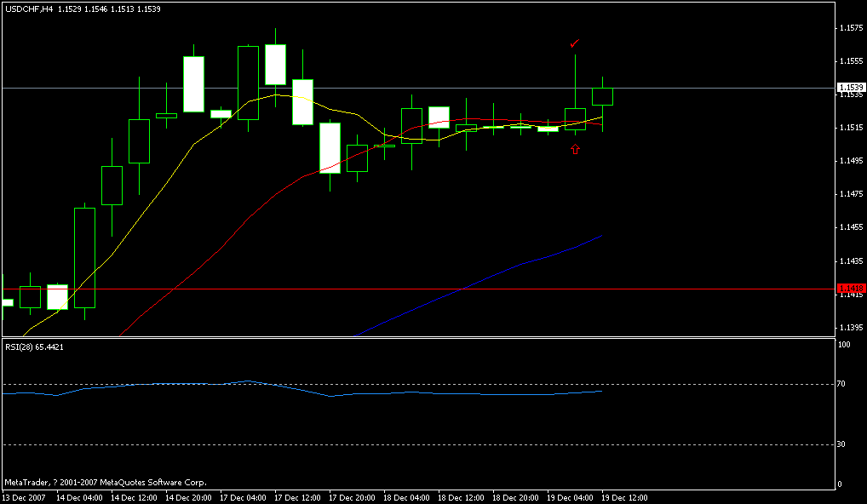Click the RSI scale value 100

click(844, 344)
